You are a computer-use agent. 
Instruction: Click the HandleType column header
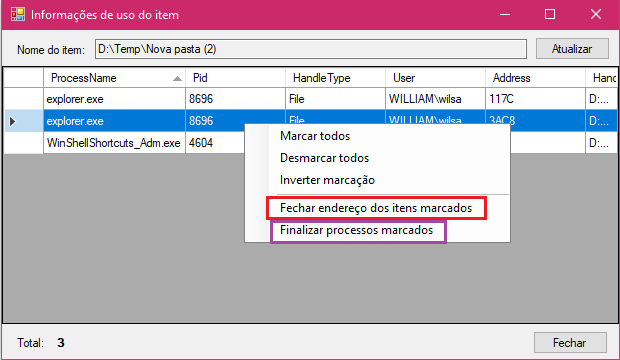click(335, 78)
